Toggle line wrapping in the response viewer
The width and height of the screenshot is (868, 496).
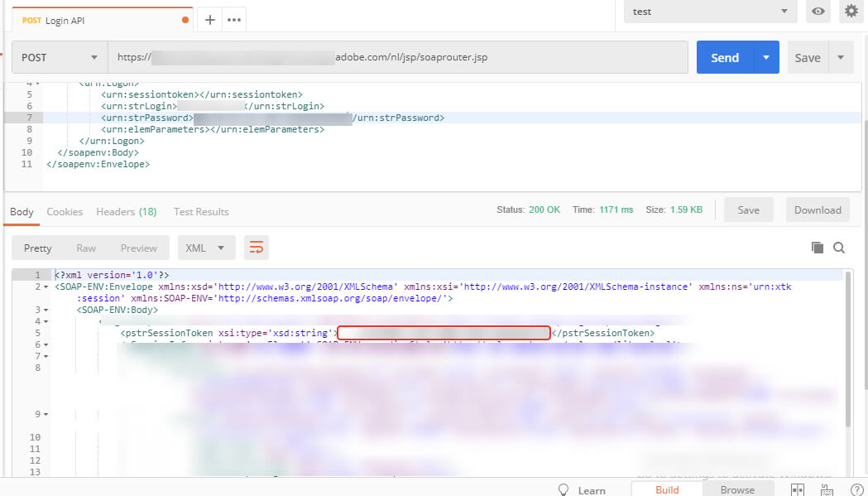pos(257,247)
